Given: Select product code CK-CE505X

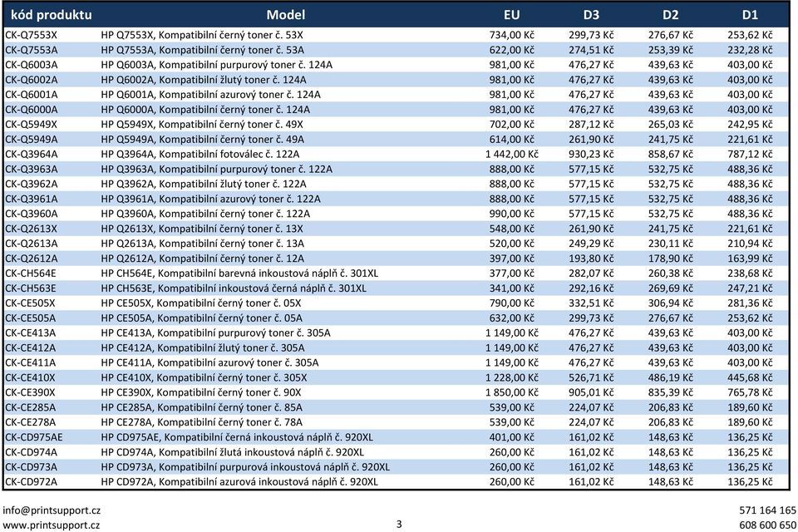Looking at the screenshot, I should click(30, 303).
